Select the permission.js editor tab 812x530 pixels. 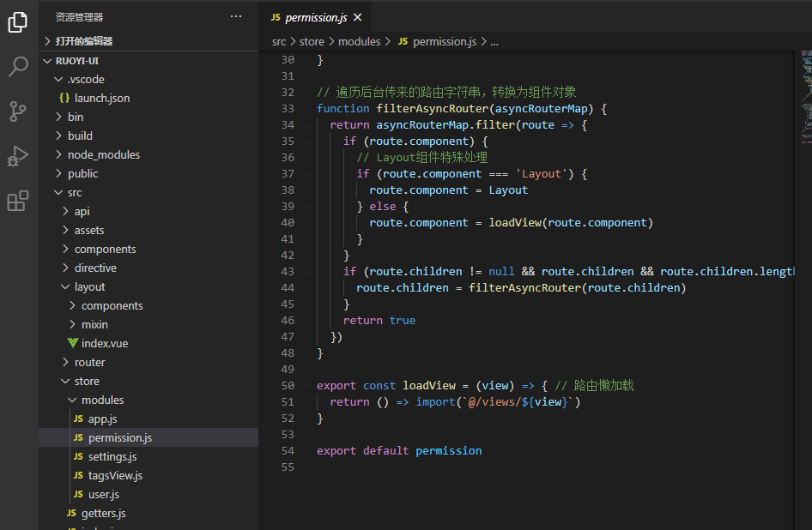click(315, 18)
